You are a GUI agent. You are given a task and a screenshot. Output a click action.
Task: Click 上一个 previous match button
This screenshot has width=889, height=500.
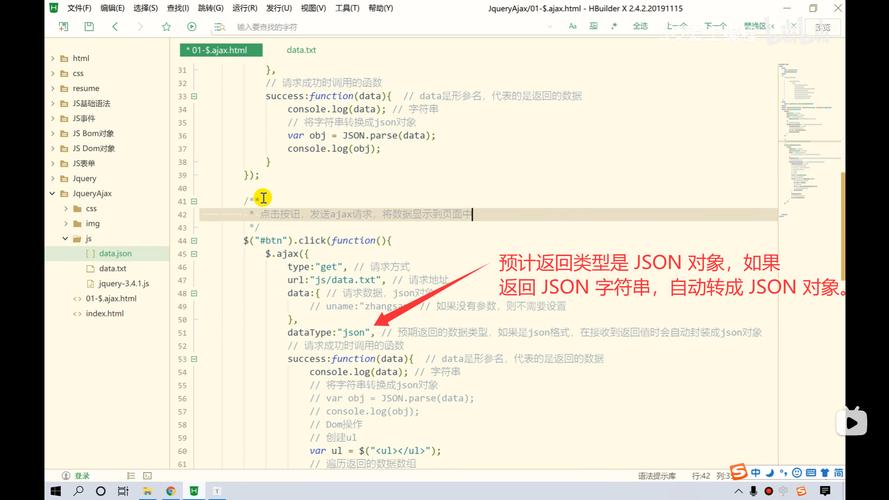[x=676, y=26]
